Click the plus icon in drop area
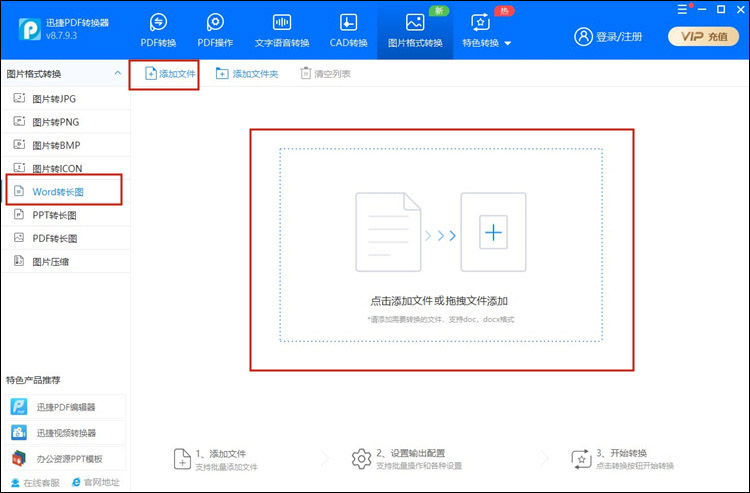 tap(493, 232)
